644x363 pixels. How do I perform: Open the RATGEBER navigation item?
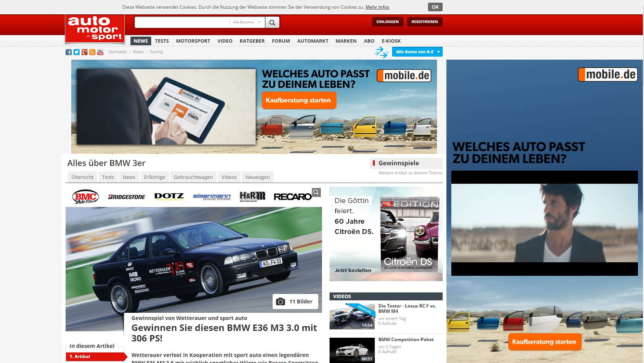[x=252, y=41]
